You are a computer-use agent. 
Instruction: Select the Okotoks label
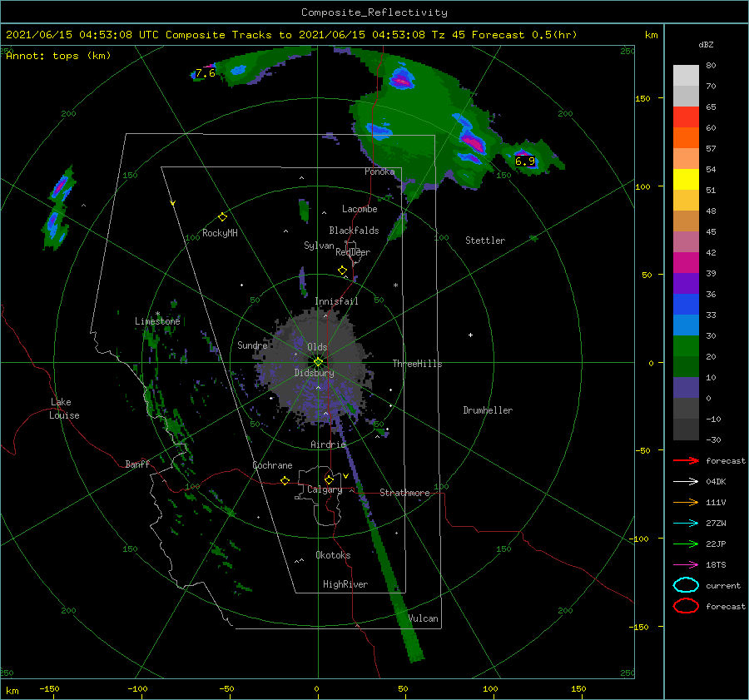[333, 555]
